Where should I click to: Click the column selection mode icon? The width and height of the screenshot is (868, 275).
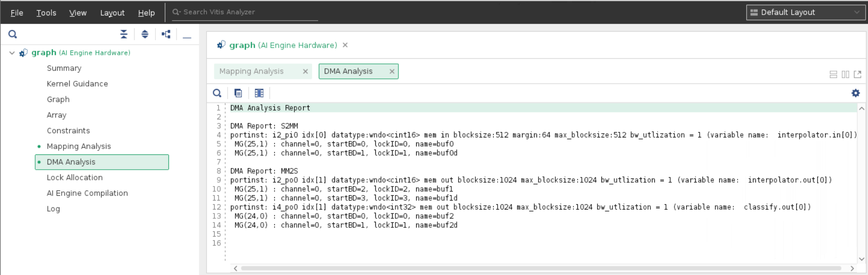click(x=259, y=93)
